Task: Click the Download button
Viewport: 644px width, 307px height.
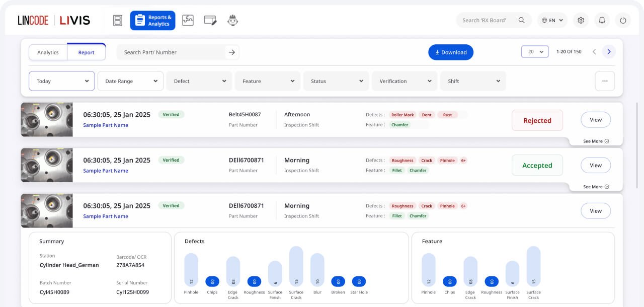Action: coord(451,52)
